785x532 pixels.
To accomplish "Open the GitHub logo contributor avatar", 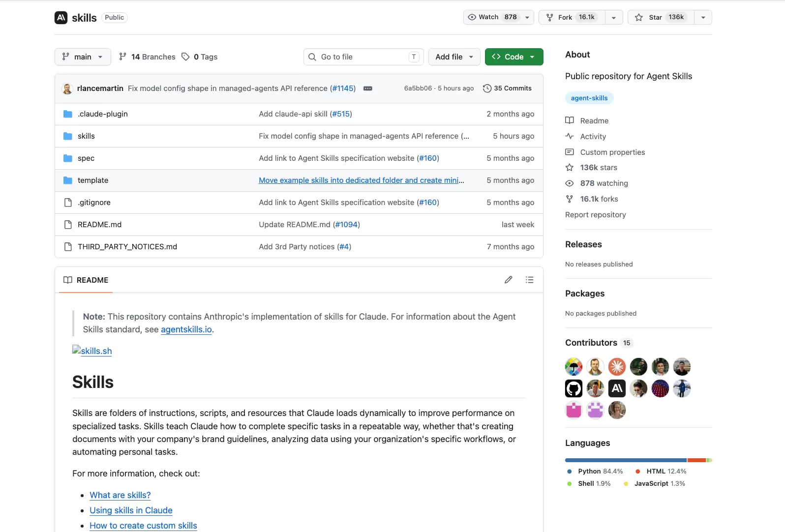I will [x=574, y=388].
